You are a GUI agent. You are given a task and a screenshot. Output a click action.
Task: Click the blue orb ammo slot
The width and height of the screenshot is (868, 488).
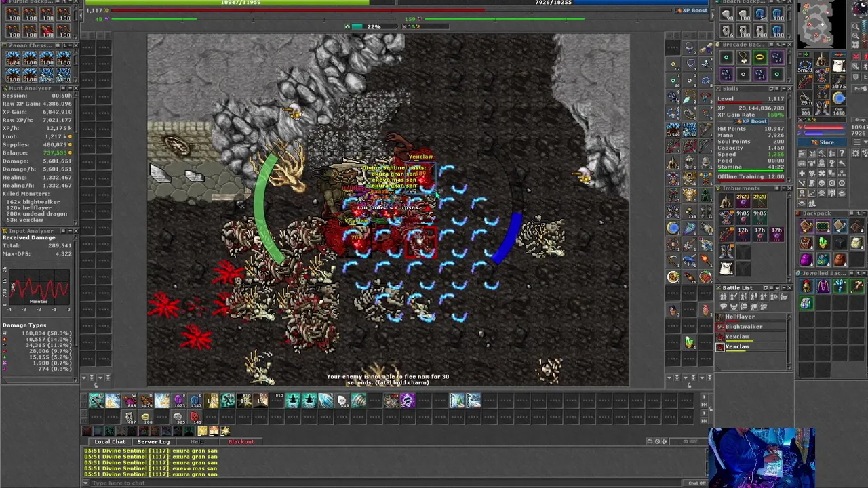[x=839, y=98]
